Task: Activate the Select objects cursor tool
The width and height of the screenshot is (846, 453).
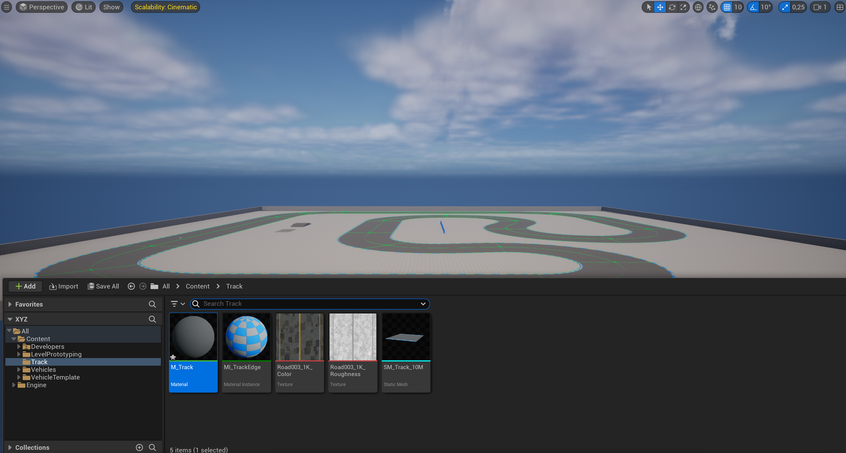Action: tap(649, 7)
